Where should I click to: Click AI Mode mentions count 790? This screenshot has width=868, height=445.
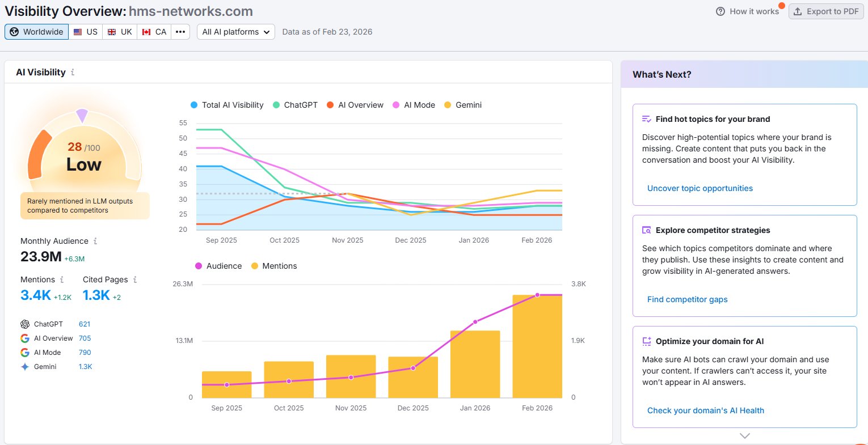85,353
